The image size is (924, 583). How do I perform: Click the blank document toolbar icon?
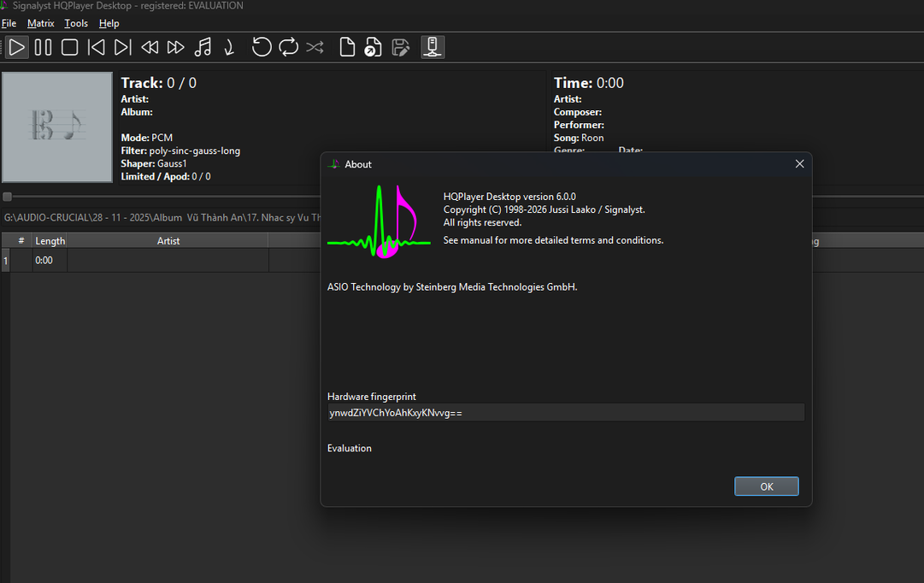click(x=347, y=47)
